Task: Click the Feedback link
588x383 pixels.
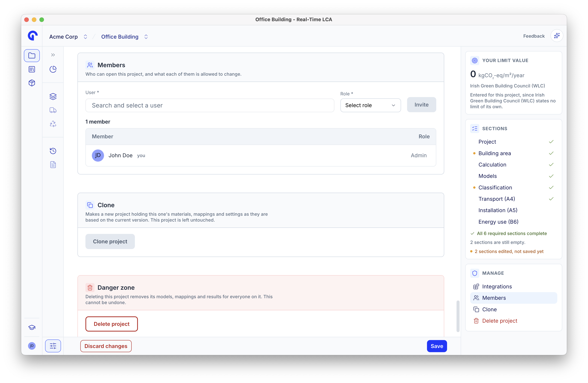Action: [x=534, y=36]
